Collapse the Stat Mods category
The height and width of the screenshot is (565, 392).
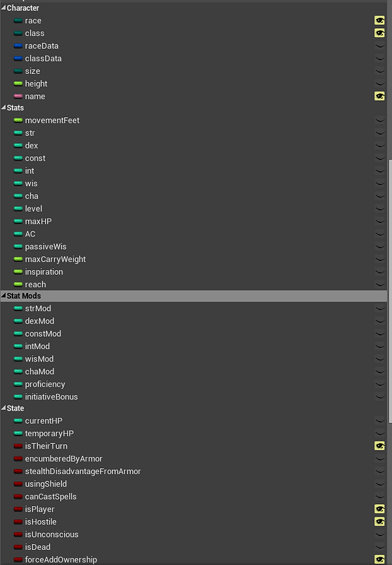click(x=3, y=296)
